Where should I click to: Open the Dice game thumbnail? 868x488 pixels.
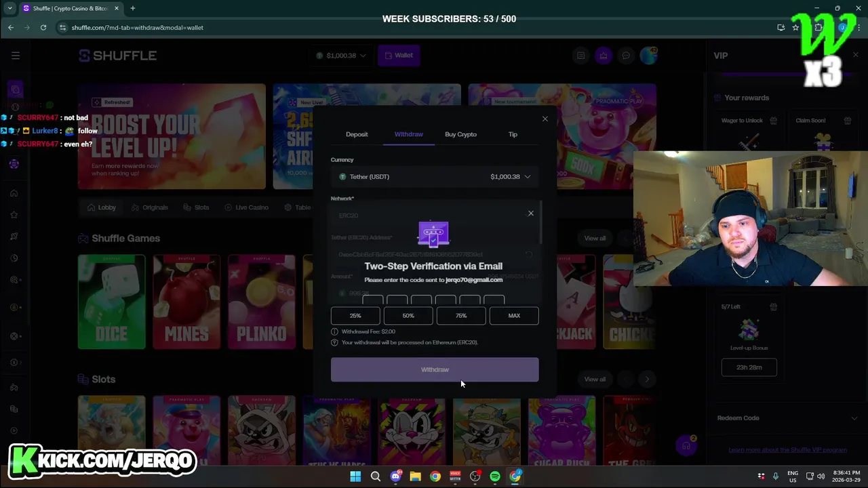[111, 302]
